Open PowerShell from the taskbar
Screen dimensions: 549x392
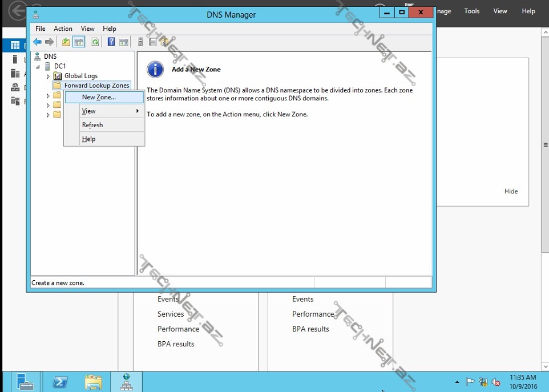pyautogui.click(x=60, y=382)
